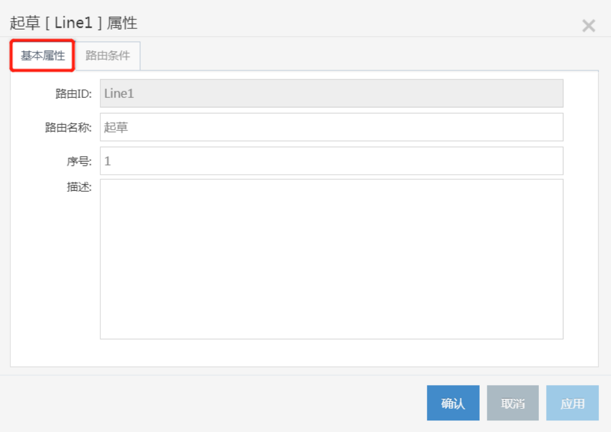Image resolution: width=611 pixels, height=432 pixels.
Task: Click the 序号: label
Action: click(79, 161)
